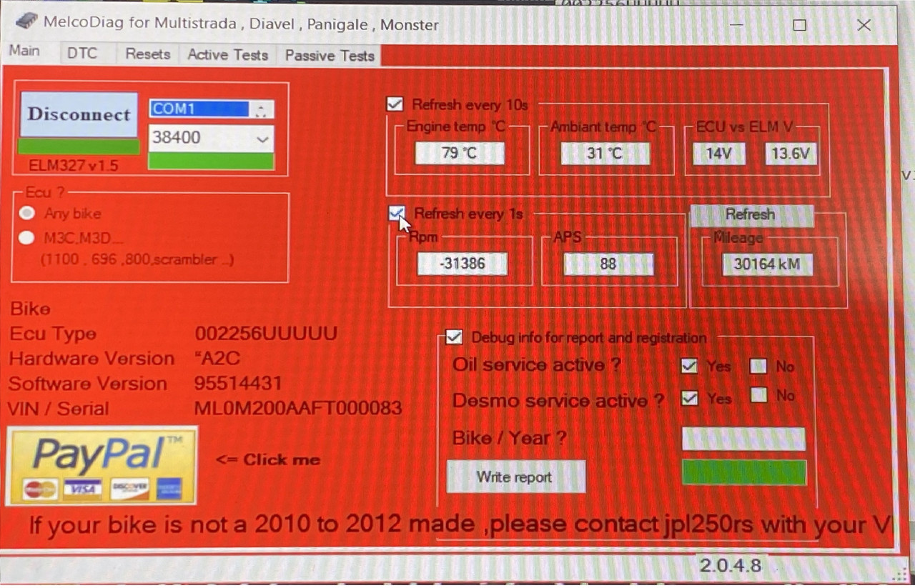This screenshot has width=915, height=588.
Task: Select the Main tab
Action: click(25, 51)
